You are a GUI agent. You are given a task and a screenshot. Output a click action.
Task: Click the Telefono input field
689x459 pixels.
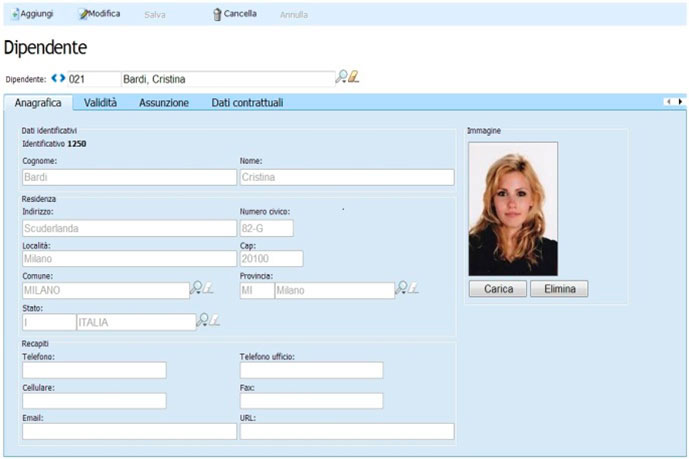[x=94, y=370]
